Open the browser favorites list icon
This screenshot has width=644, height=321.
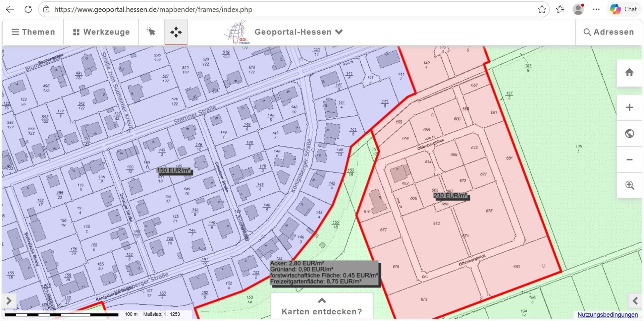coord(560,9)
